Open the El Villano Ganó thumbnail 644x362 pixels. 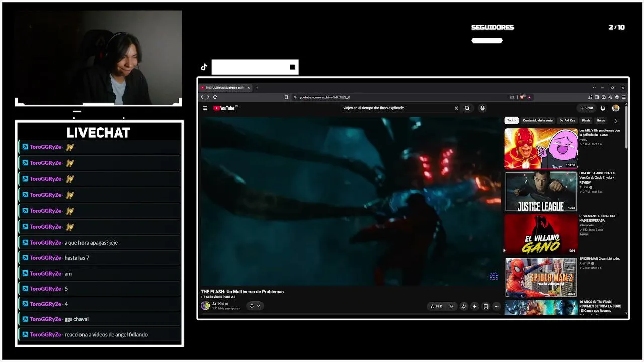pos(541,234)
